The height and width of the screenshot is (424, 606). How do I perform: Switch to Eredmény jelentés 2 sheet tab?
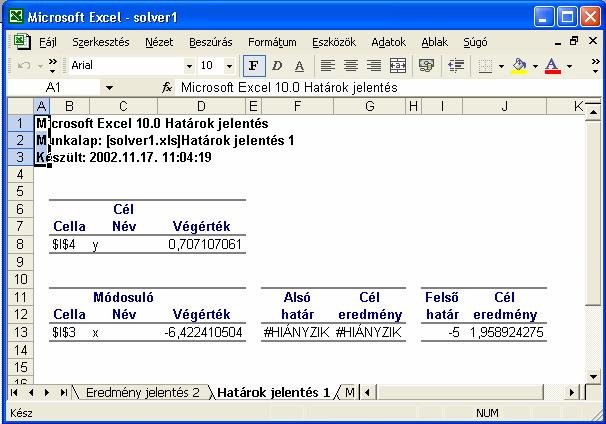[x=142, y=393]
